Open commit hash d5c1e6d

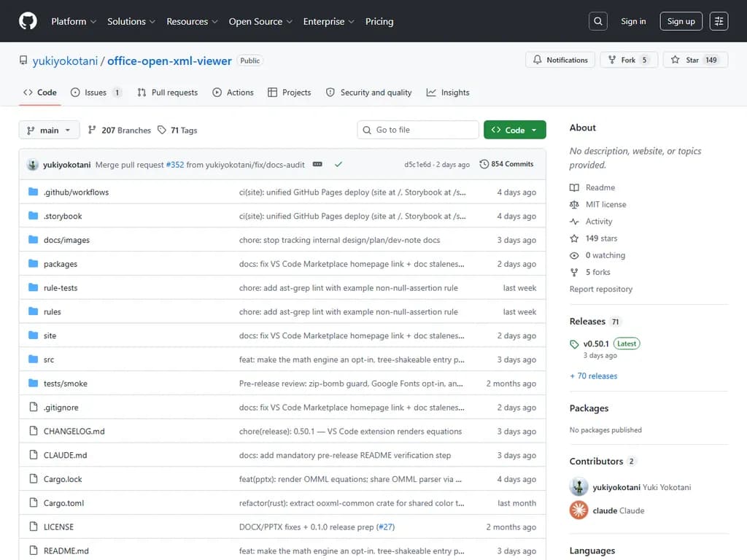pos(417,165)
